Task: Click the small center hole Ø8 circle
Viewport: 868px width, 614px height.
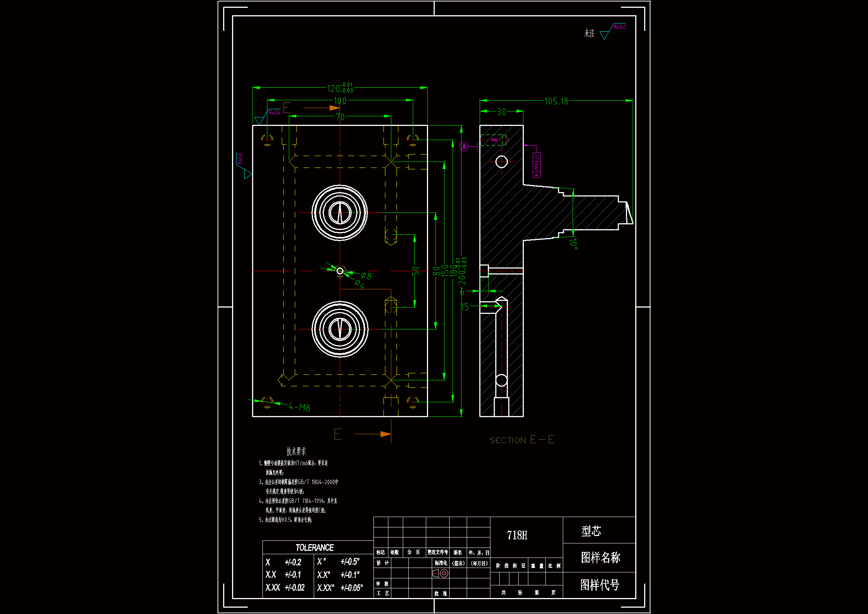Action: tap(340, 271)
